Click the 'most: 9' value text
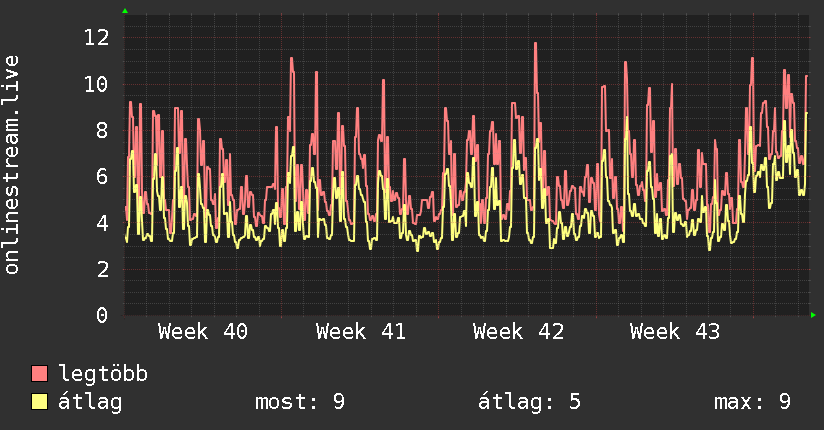Screen dimensions: 824x430 pyautogui.click(x=300, y=402)
